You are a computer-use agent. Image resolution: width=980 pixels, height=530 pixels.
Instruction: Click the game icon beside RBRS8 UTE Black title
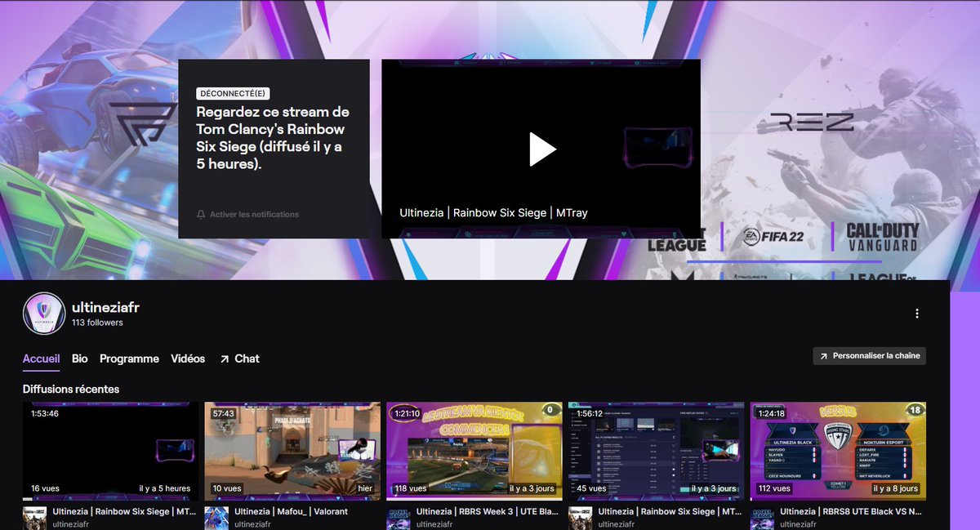click(763, 518)
